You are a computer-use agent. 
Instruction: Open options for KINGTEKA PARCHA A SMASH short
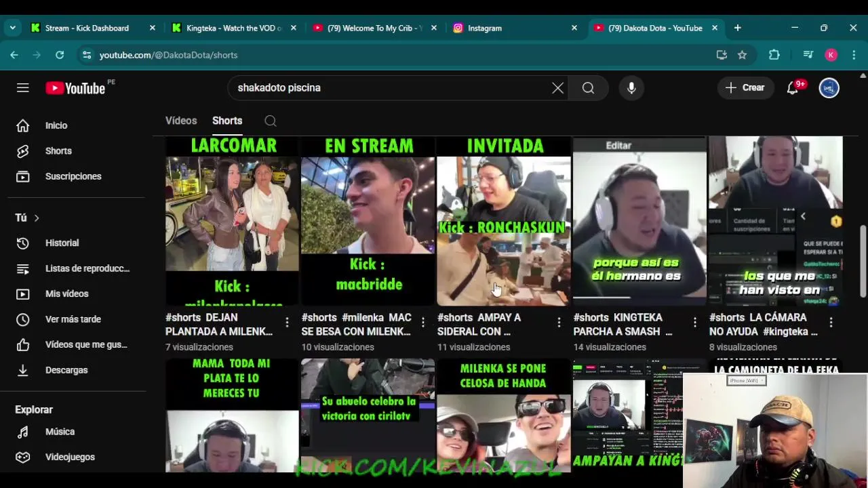click(x=695, y=323)
